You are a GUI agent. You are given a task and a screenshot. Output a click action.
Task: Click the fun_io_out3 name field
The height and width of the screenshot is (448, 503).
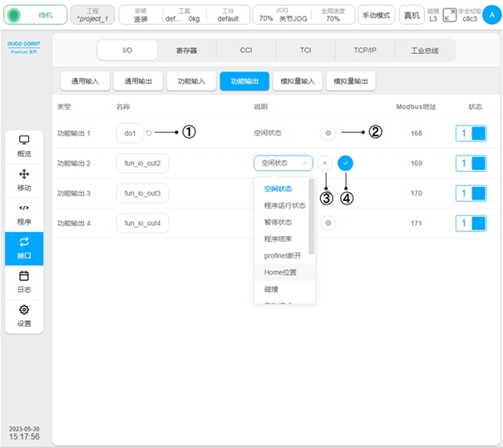point(142,193)
